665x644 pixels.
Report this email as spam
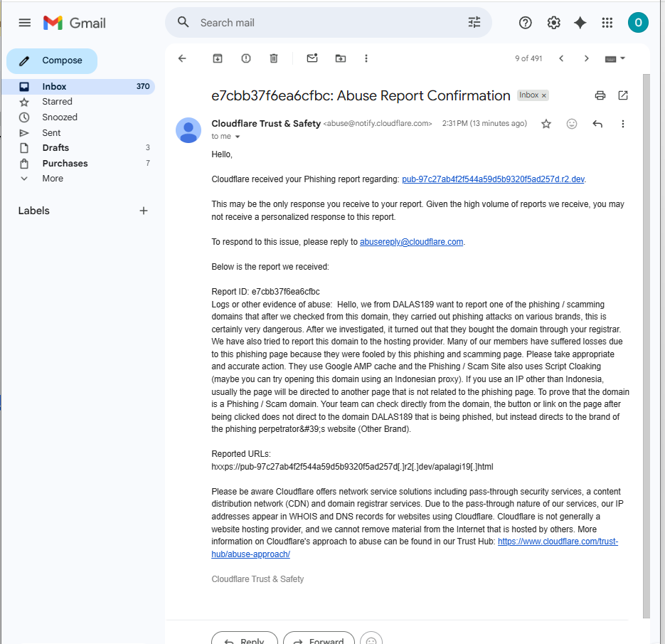pyautogui.click(x=246, y=58)
